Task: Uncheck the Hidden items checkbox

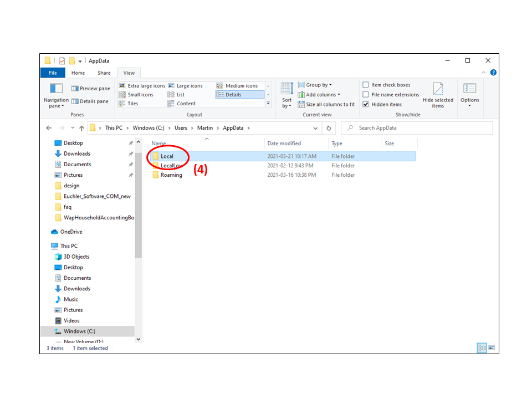Action: pyautogui.click(x=366, y=104)
